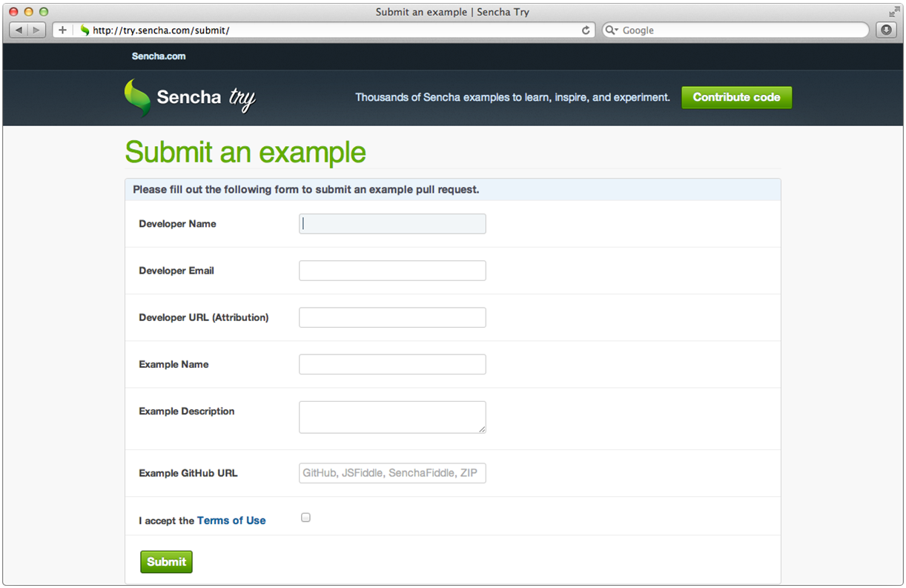
Task: Click the Safari forward arrow button
Action: click(36, 30)
